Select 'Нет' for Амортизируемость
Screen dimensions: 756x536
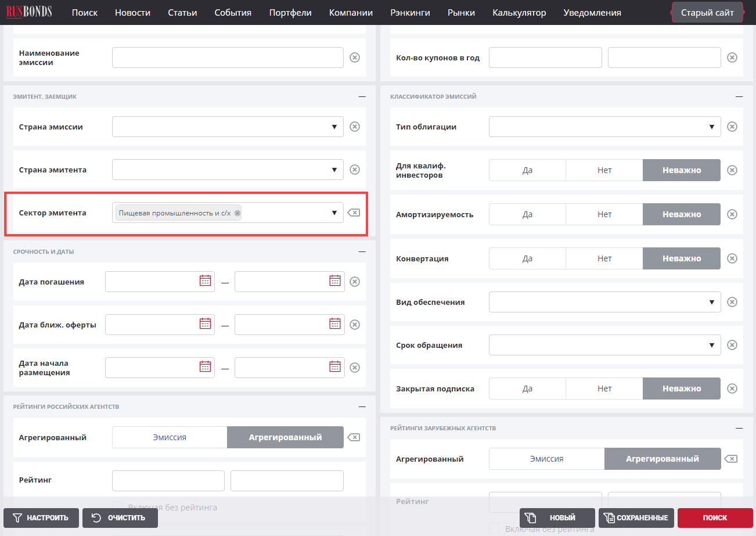(x=604, y=214)
